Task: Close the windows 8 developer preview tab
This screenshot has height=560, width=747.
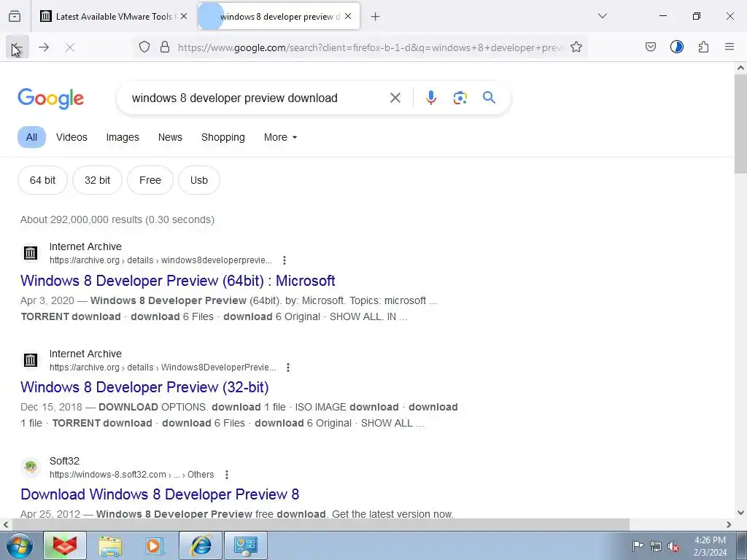Action: [x=348, y=16]
